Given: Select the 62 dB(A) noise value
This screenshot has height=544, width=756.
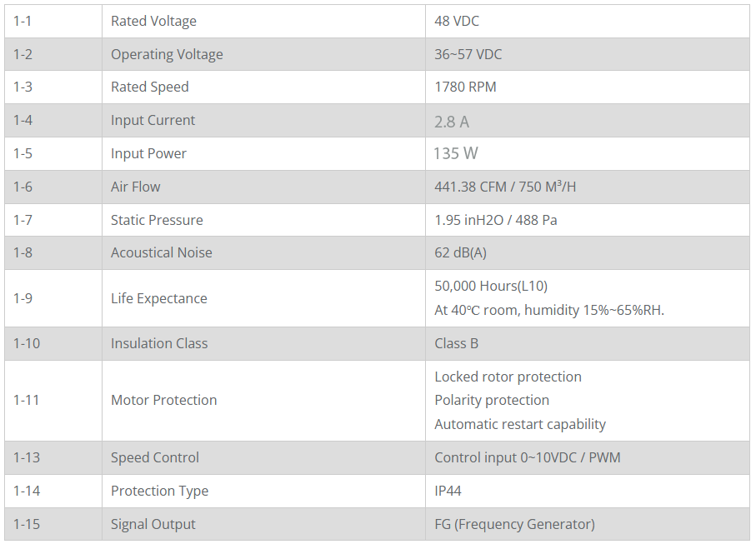Looking at the screenshot, I should [460, 252].
